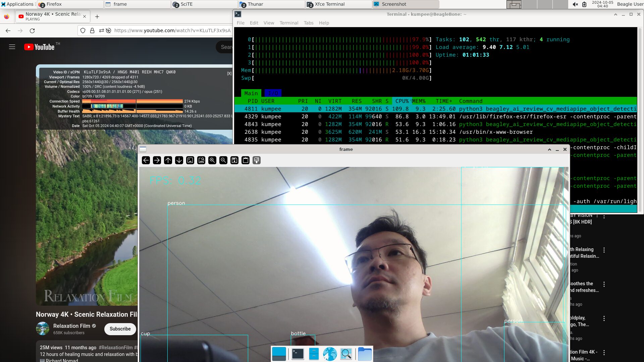Click the paintbrush icon in frame toolbar
The height and width of the screenshot is (362, 644).
(257, 160)
